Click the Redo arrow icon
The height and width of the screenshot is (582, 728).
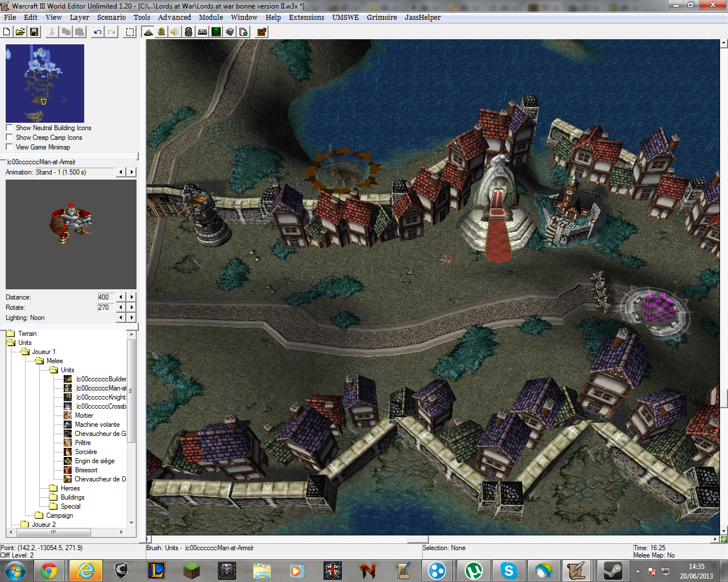[x=111, y=32]
